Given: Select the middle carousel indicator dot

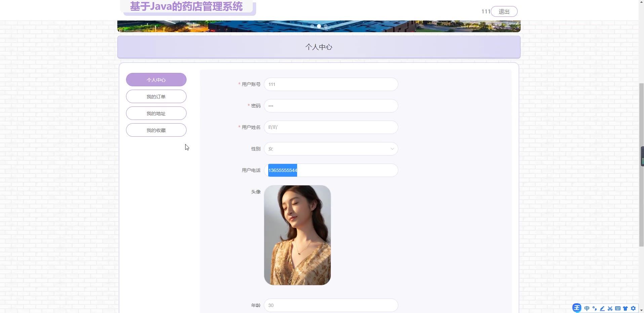Looking at the screenshot, I should tap(319, 26).
